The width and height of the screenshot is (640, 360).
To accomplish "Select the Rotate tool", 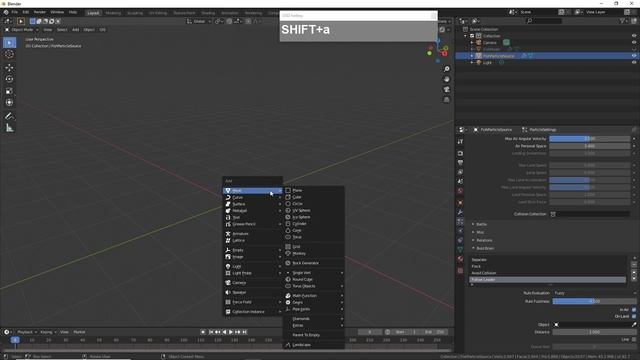I will coord(9,79).
